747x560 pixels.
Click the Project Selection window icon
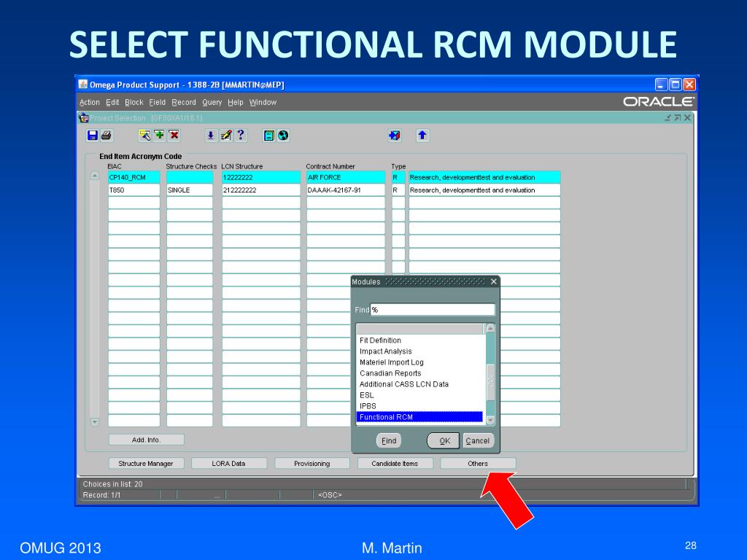[x=84, y=117]
